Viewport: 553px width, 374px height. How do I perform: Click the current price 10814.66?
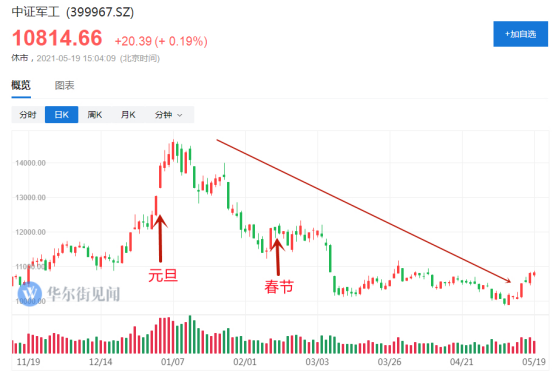tap(57, 38)
